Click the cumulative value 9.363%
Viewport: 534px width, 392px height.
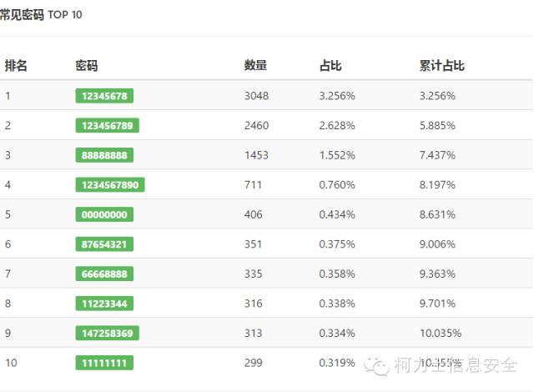coord(437,274)
